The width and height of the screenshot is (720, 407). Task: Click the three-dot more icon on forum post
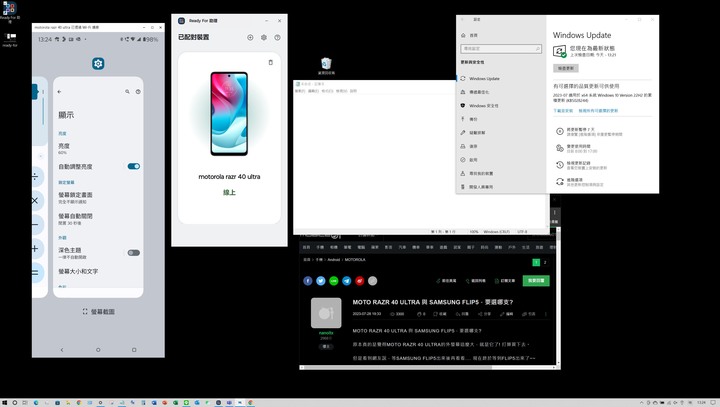[546, 314]
